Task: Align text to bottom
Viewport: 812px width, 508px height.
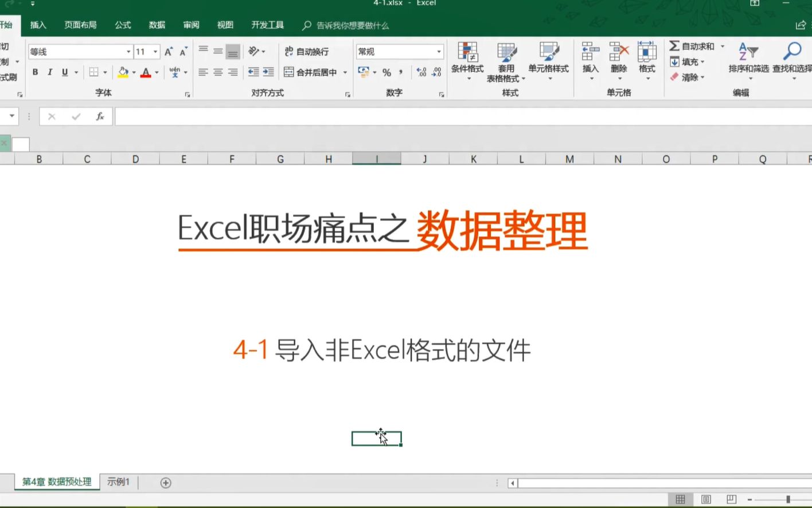Action: [233, 52]
